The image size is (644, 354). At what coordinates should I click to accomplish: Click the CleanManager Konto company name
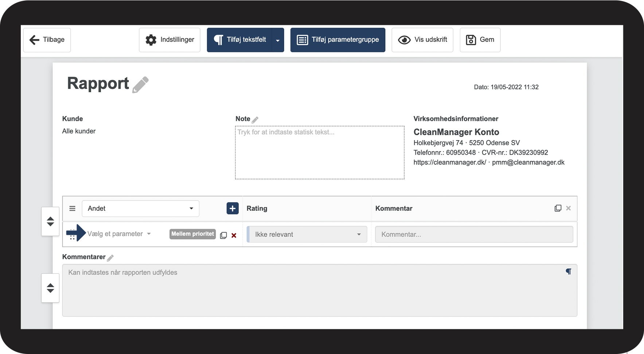[x=456, y=132]
